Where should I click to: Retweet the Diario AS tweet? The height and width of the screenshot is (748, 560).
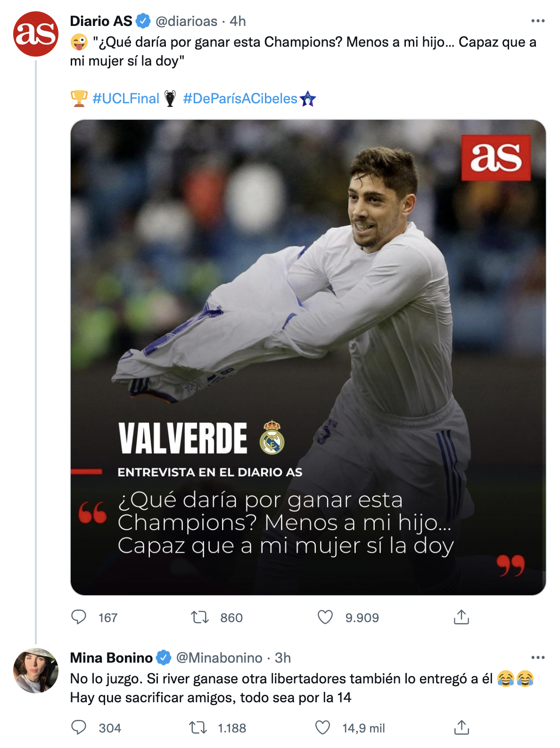200,617
